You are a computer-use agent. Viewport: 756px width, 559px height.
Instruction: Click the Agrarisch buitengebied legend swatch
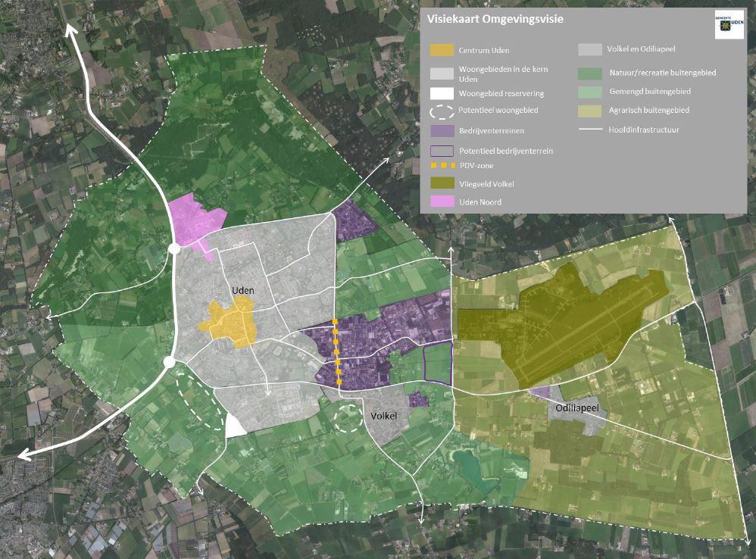point(590,111)
